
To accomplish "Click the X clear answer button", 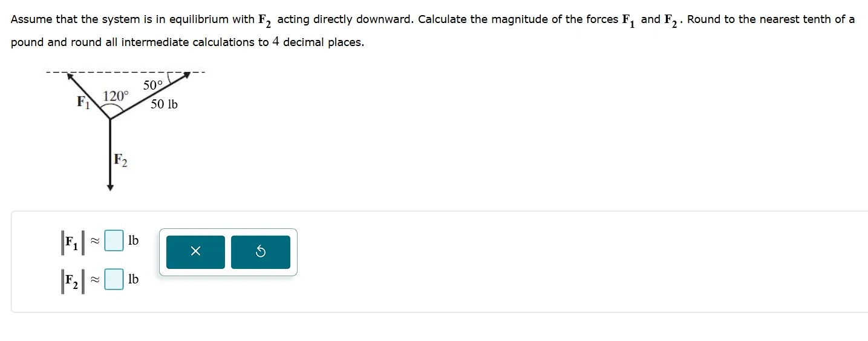I will pos(195,252).
